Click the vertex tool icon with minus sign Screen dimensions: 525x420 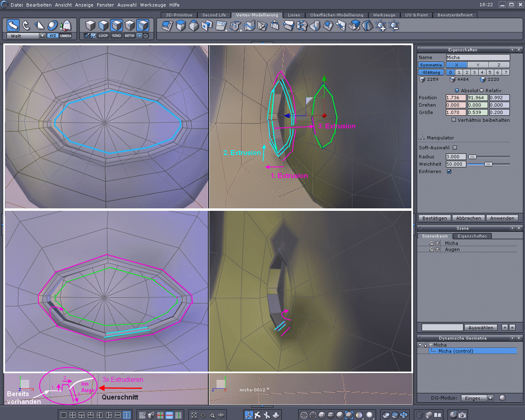394,26
